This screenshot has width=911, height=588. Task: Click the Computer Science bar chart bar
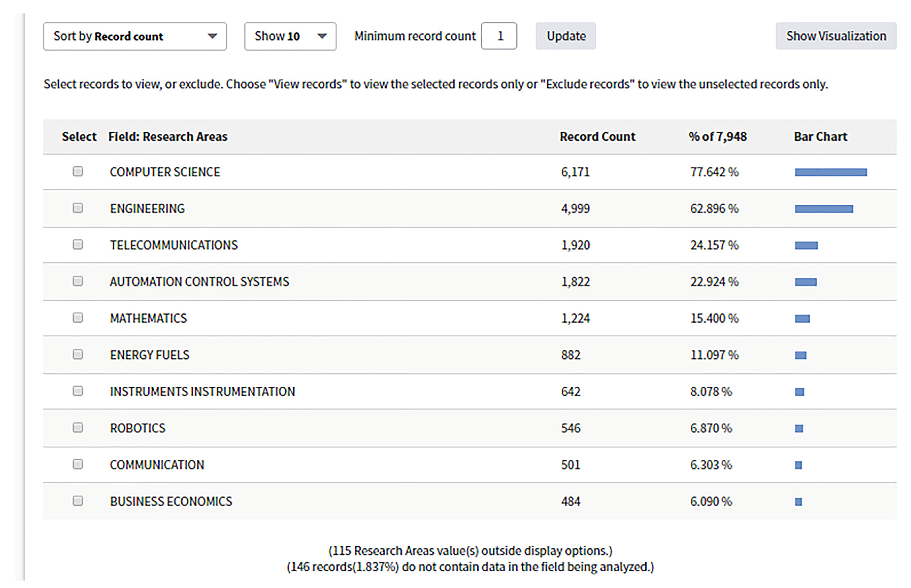pos(831,173)
